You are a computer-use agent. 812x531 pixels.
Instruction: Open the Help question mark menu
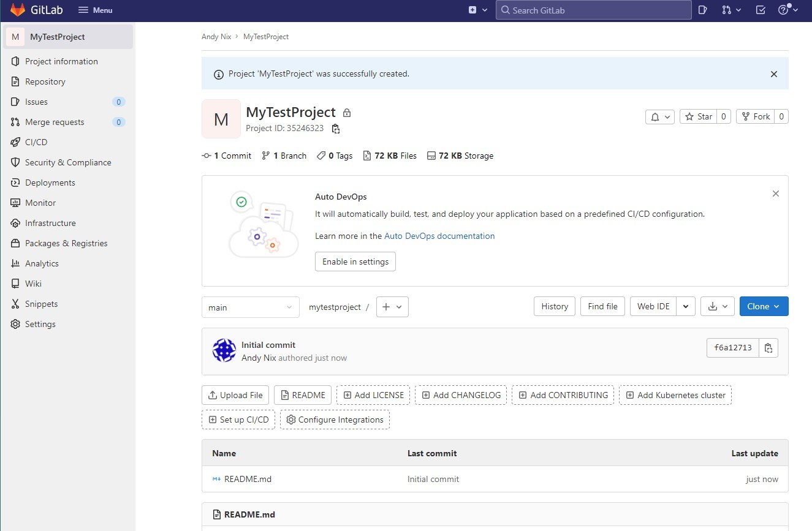pos(788,10)
